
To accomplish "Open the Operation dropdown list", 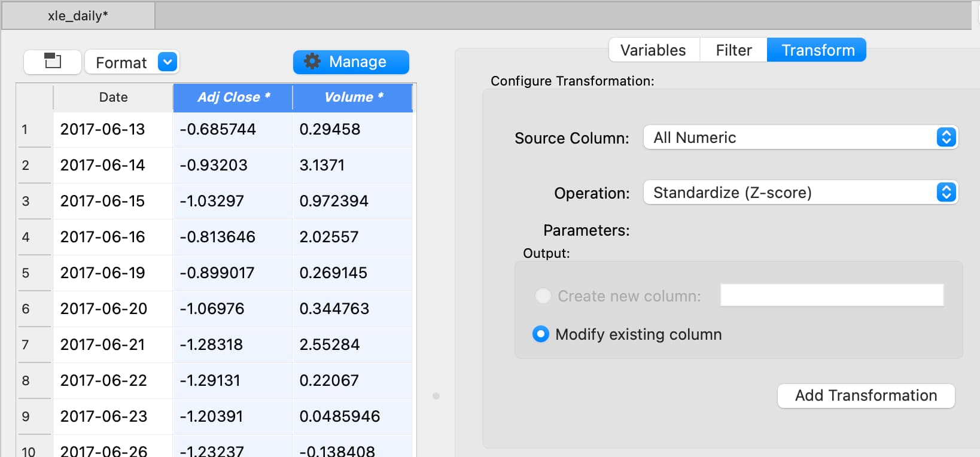I will pyautogui.click(x=801, y=193).
